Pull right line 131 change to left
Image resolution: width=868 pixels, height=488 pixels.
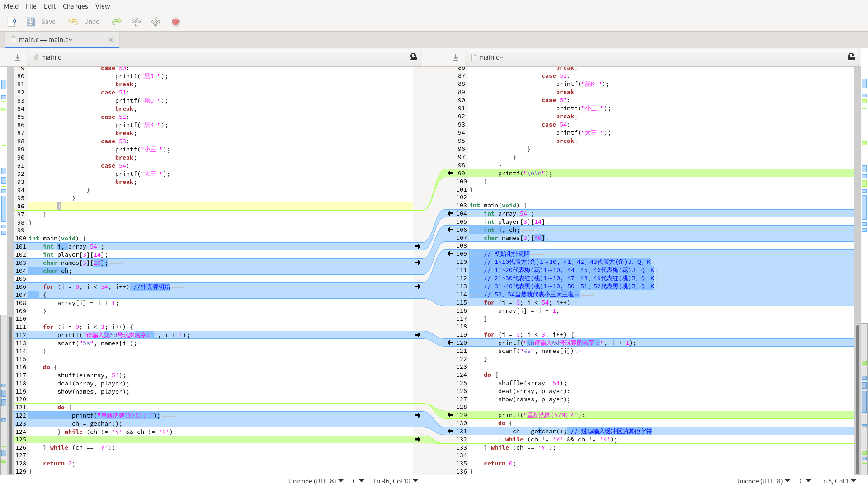click(450, 431)
